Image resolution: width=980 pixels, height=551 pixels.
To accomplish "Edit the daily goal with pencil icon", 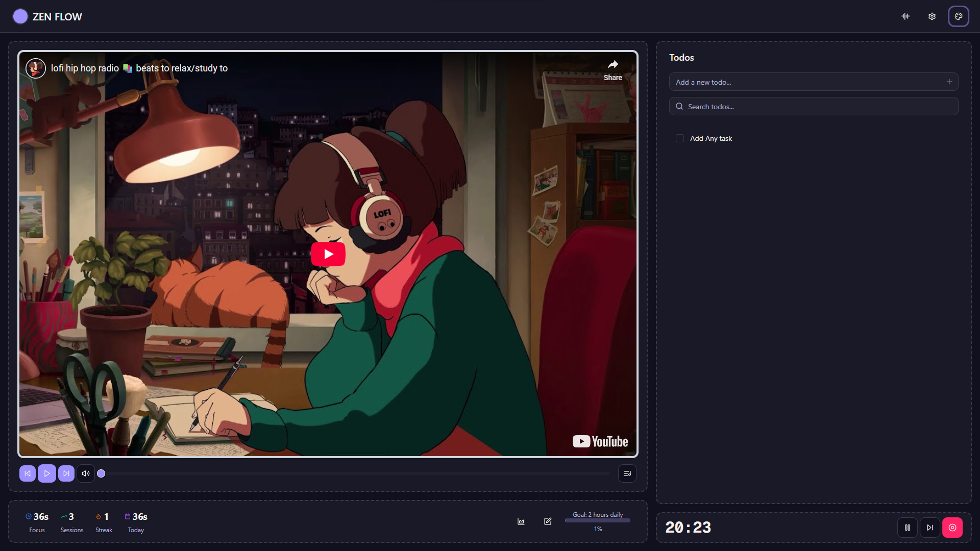I will 548,521.
